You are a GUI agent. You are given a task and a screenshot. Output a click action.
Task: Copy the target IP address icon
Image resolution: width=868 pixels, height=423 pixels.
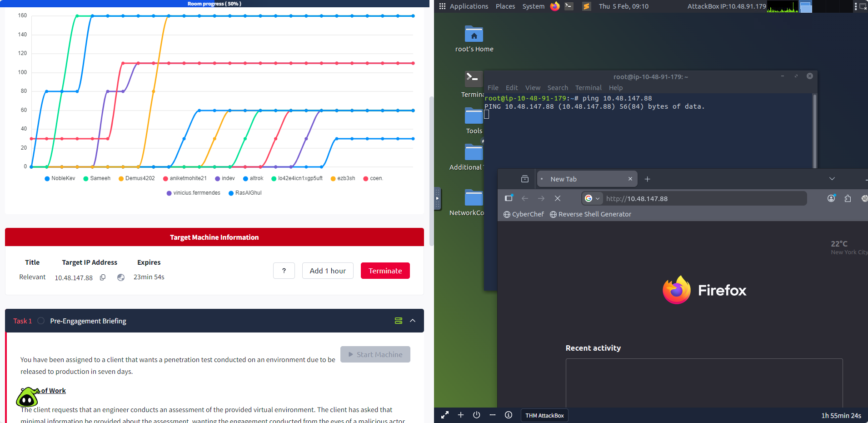pos(103,277)
